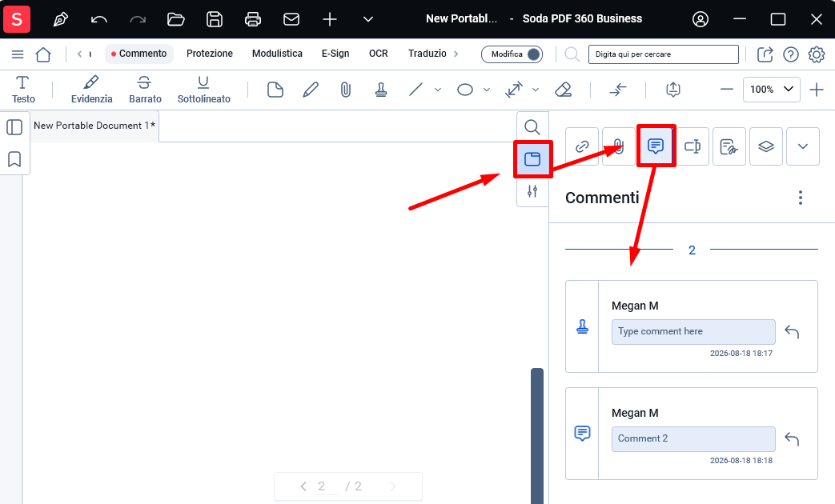Redo the last action
The image size is (835, 504).
tap(138, 20)
